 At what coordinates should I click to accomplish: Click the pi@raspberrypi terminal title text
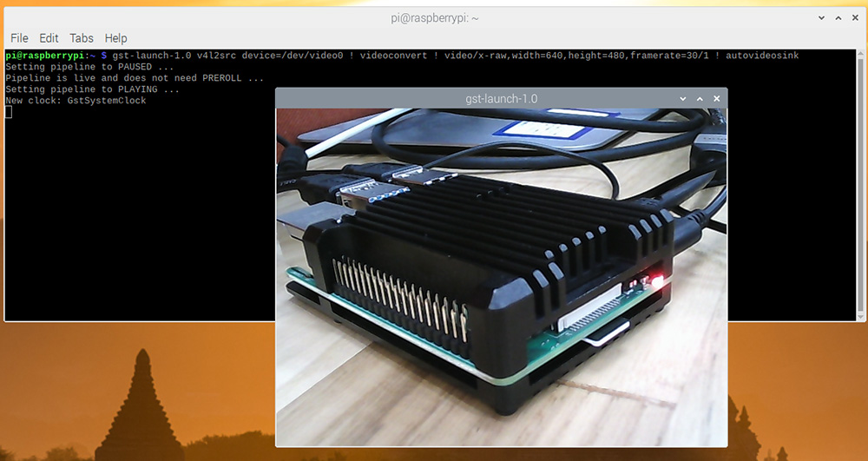coord(435,18)
